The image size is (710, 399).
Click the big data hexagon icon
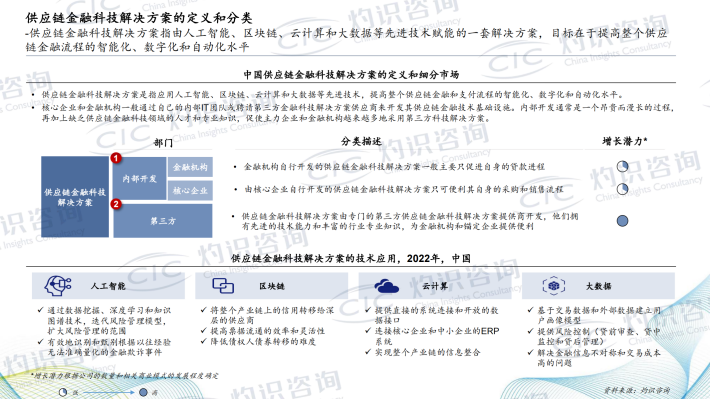click(x=553, y=286)
